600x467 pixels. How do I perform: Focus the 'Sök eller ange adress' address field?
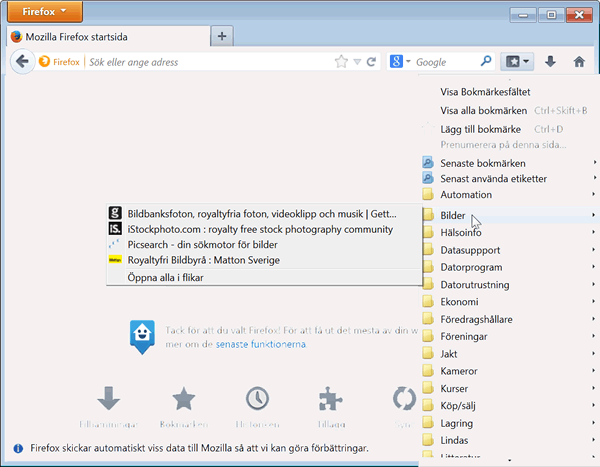click(x=209, y=62)
